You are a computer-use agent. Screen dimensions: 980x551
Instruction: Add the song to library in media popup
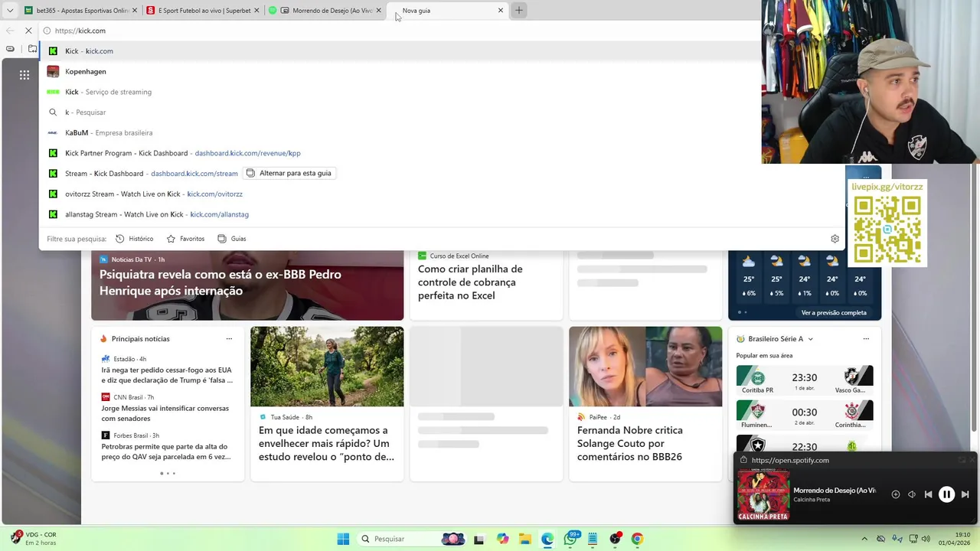pyautogui.click(x=895, y=494)
